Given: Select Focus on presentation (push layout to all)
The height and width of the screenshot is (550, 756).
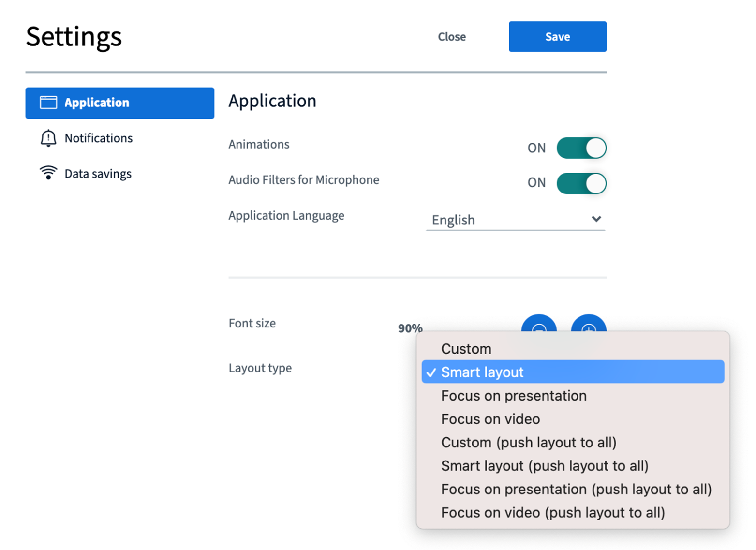Looking at the screenshot, I should tap(576, 489).
